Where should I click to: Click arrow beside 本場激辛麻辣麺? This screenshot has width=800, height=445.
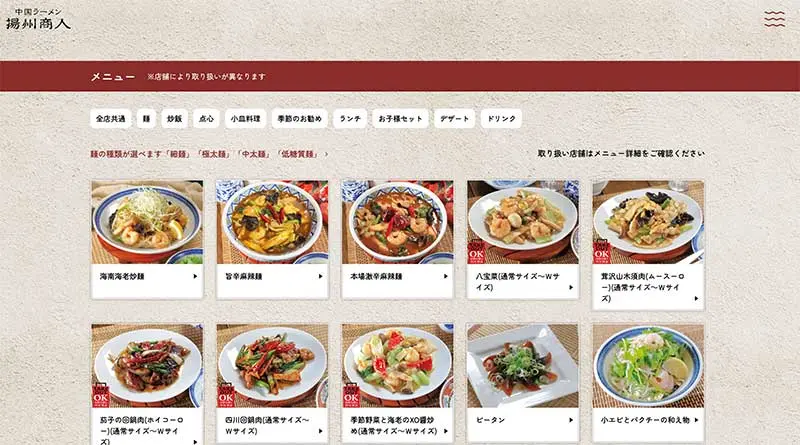tap(445, 276)
